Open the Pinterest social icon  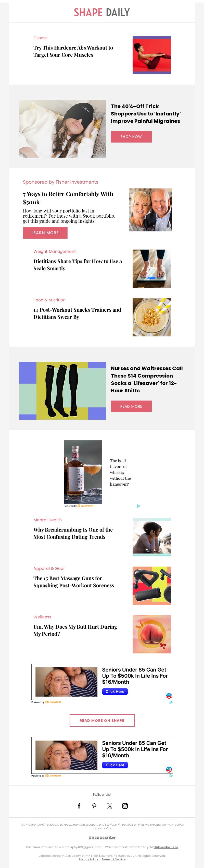pyautogui.click(x=94, y=806)
